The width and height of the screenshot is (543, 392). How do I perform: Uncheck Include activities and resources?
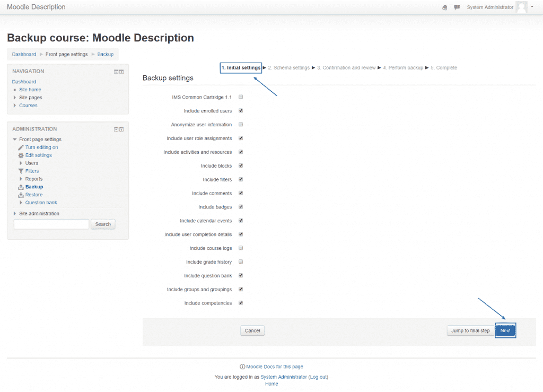coord(241,152)
